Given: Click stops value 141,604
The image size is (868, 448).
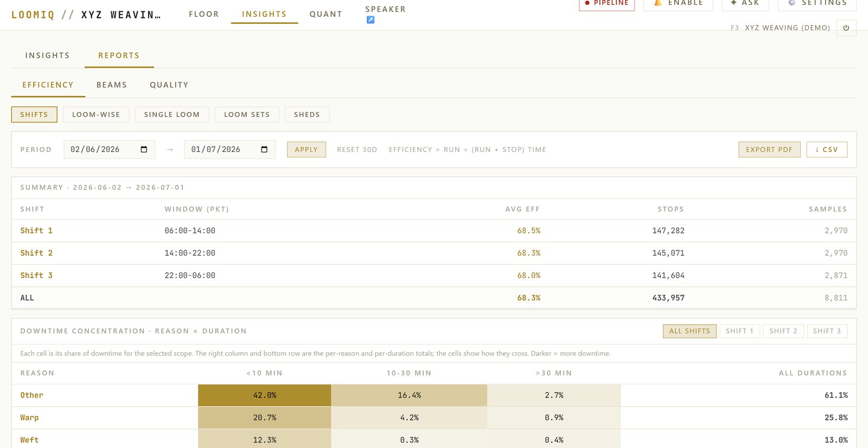Looking at the screenshot, I should click(668, 275).
